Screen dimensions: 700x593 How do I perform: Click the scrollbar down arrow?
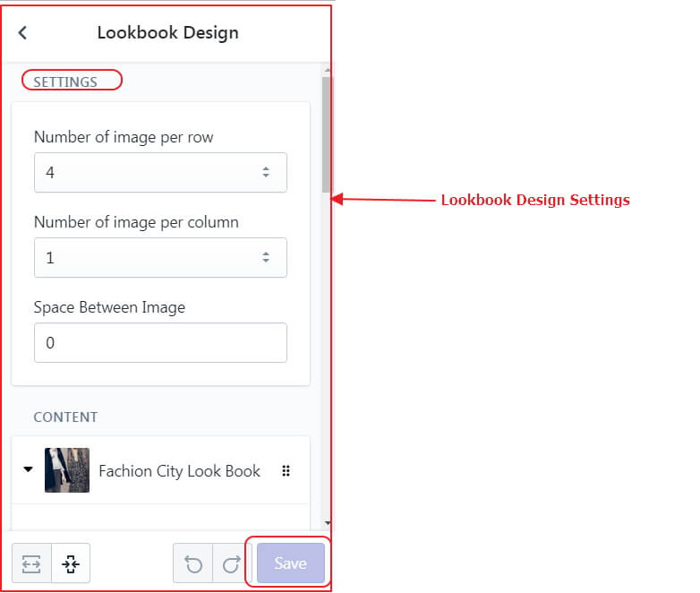[328, 523]
